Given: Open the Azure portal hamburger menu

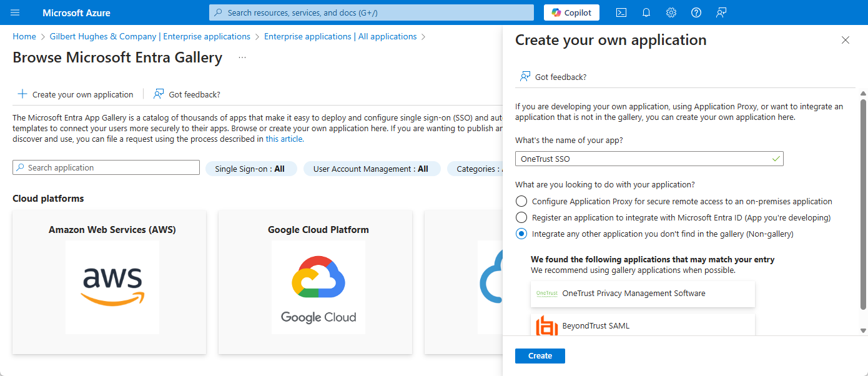Looking at the screenshot, I should pos(16,12).
